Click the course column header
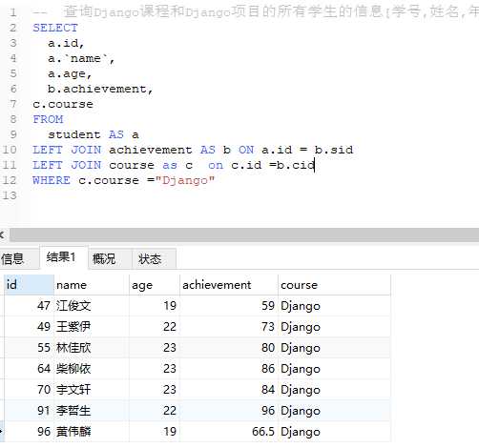 334,285
